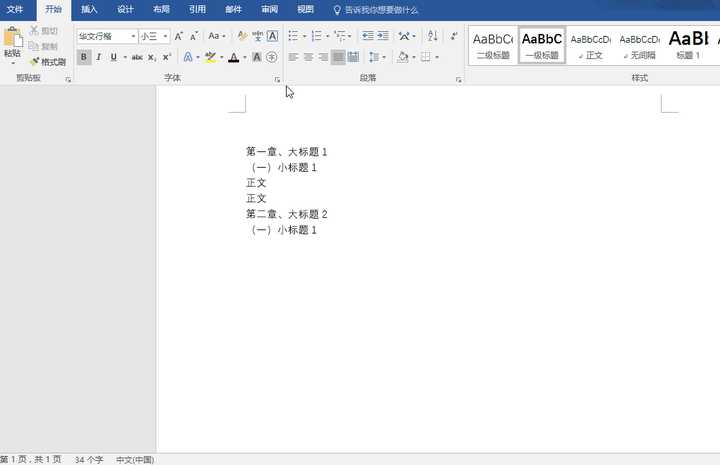Apply the 标题 1 style
The height and width of the screenshot is (465, 720).
tap(688, 45)
